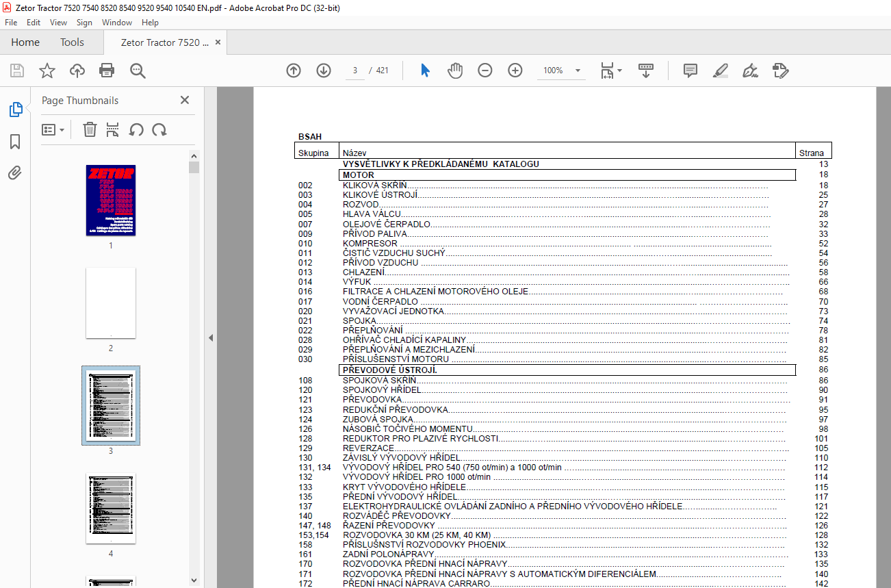Go to next page with the down arrow
This screenshot has width=891, height=588.
pos(324,71)
